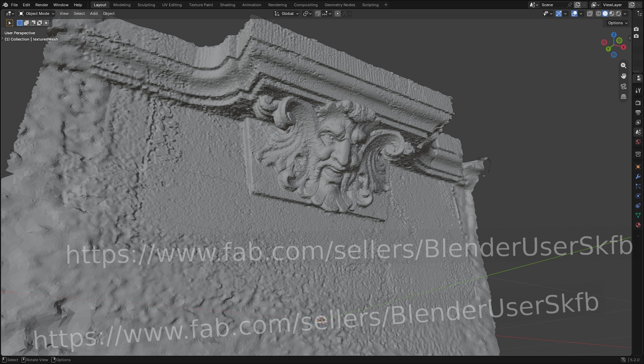
Task: Create new scene copy icon
Action: (577, 5)
